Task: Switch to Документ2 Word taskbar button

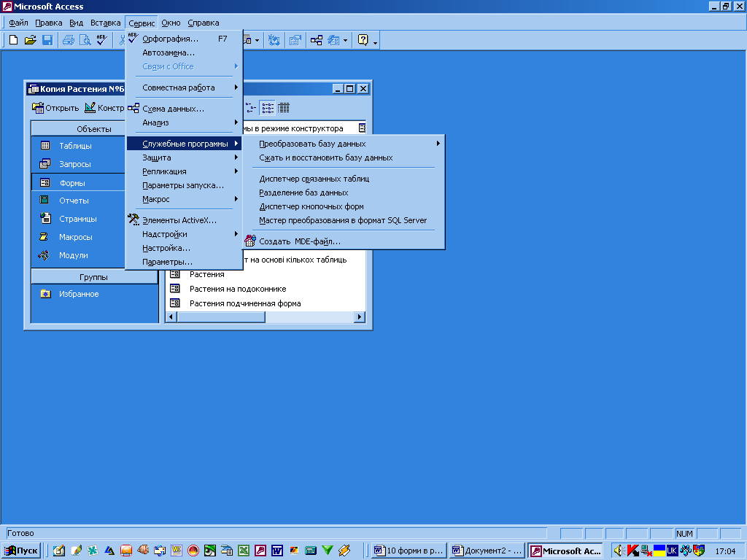Action: coord(487,551)
